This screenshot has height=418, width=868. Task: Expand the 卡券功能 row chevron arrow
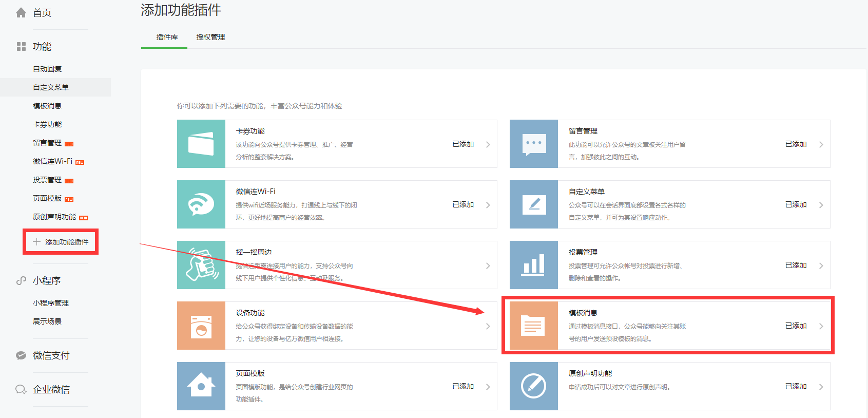click(x=488, y=144)
